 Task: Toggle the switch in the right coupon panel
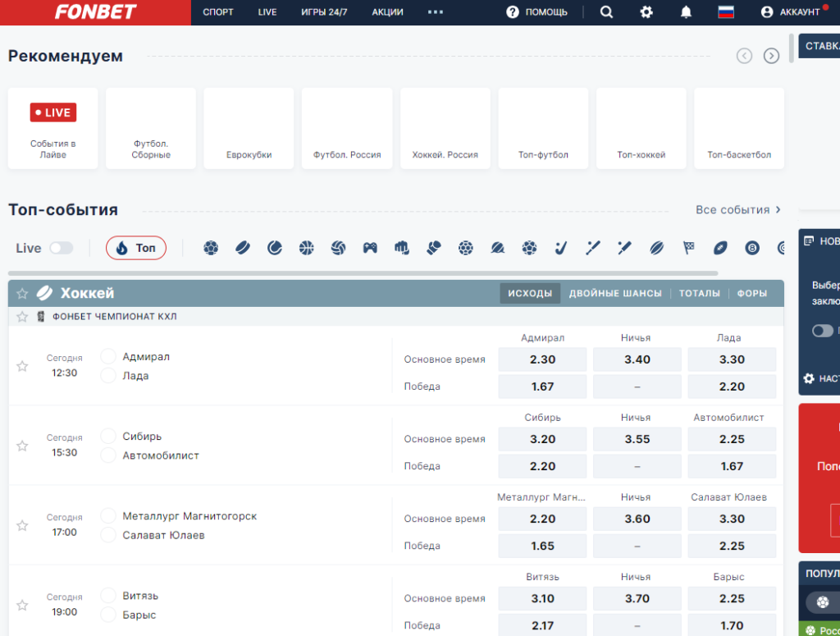(822, 331)
